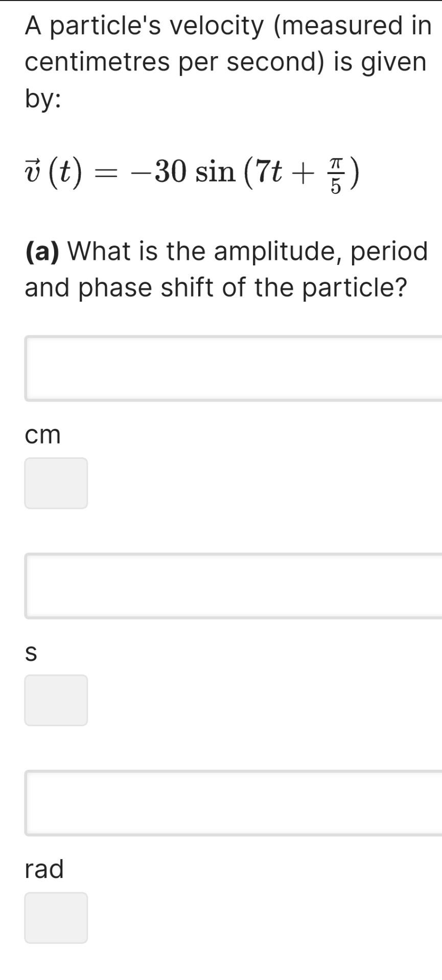Open the helper button beneath the period answer

coord(56,700)
